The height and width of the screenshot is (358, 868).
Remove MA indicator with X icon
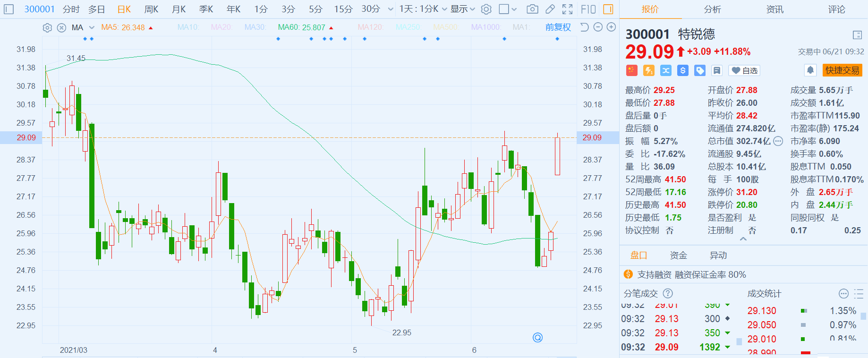click(61, 28)
